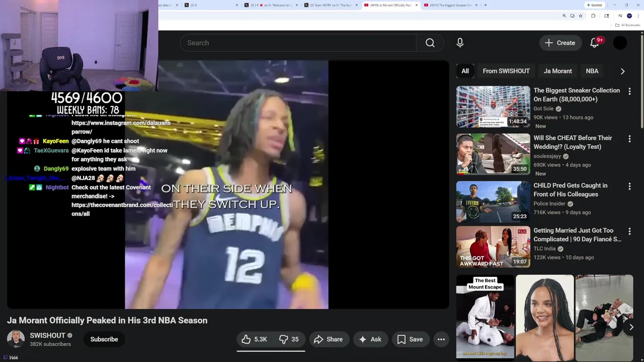Open The Best Mount Escape short

(x=485, y=317)
